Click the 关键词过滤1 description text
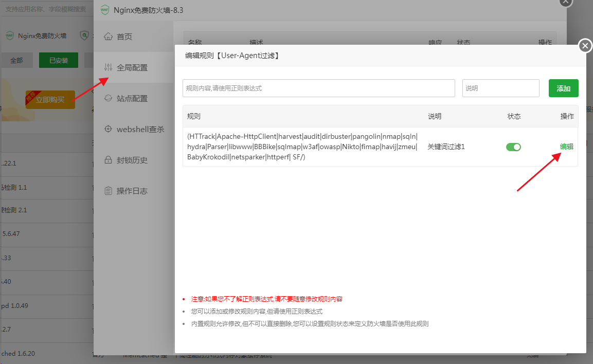 (446, 147)
